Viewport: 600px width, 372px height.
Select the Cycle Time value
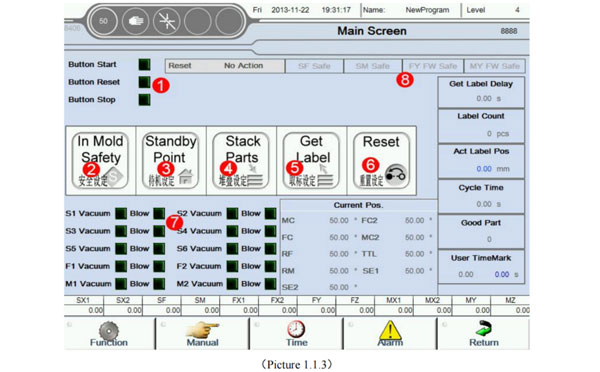point(484,204)
